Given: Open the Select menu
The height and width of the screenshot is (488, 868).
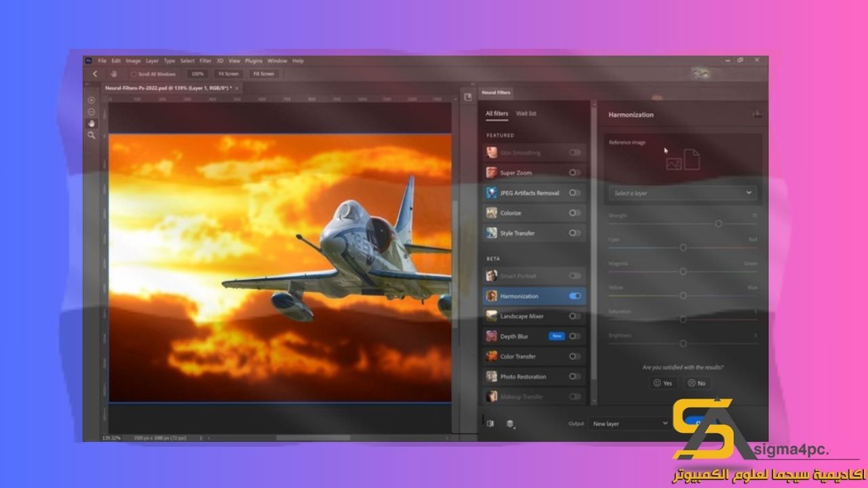Looking at the screenshot, I should 187,61.
